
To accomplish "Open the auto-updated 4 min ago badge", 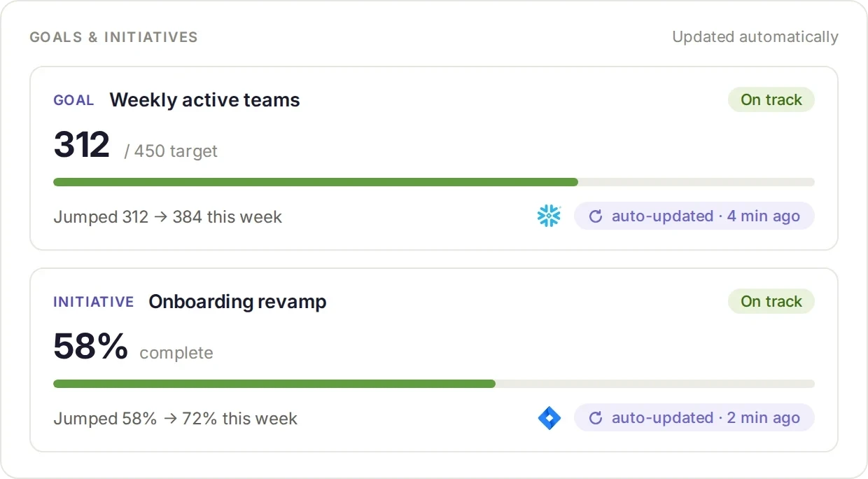I will [694, 216].
